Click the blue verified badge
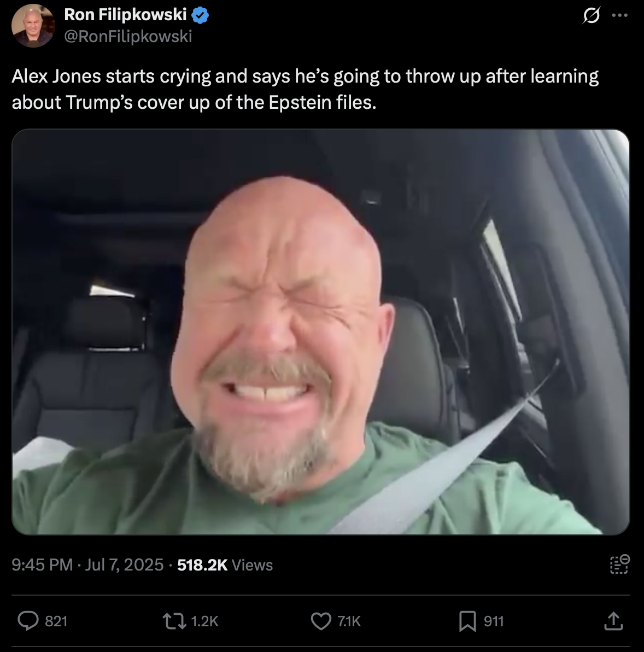This screenshot has width=644, height=652. (200, 15)
